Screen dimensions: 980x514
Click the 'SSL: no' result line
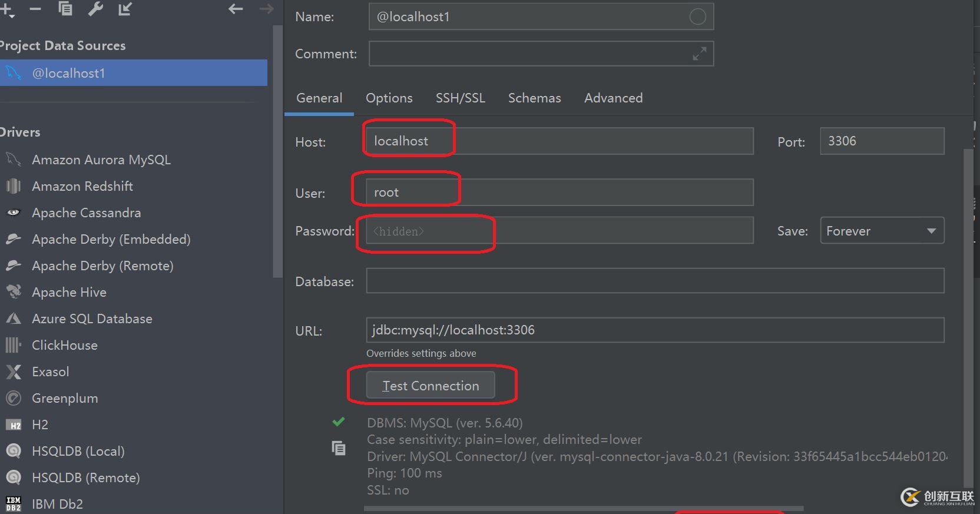tap(388, 490)
